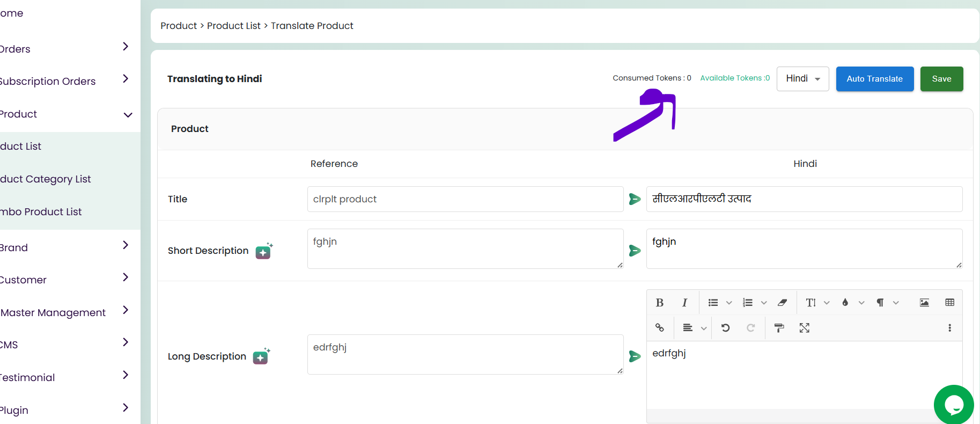Toggle bold formatting in Hindi editor
This screenshot has height=424, width=980.
pyautogui.click(x=660, y=303)
